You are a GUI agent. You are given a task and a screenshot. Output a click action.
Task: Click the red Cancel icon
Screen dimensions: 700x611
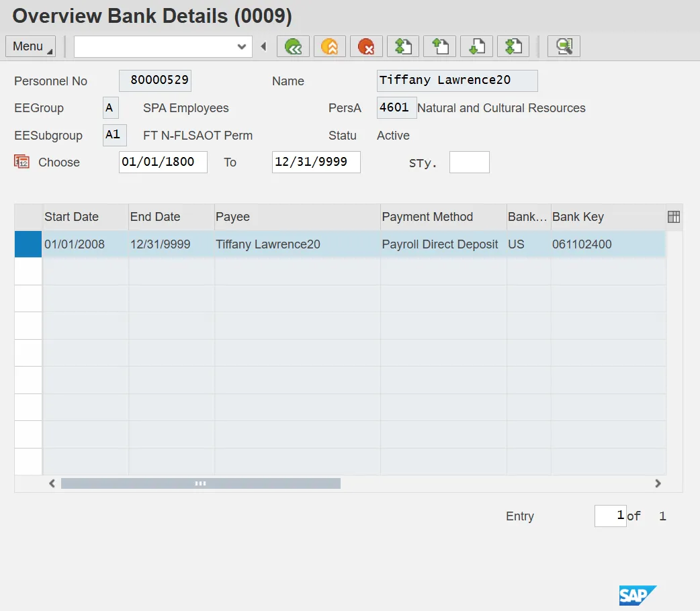[366, 46]
